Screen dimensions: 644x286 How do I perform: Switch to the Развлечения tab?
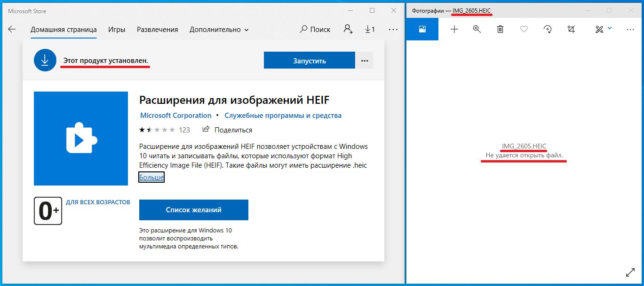pyautogui.click(x=157, y=29)
